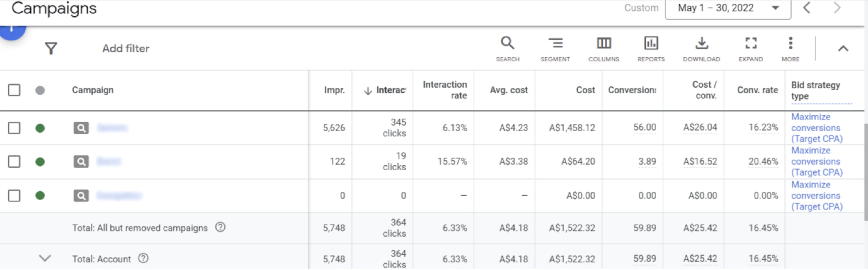The width and height of the screenshot is (868, 270).
Task: Check the campaign row with 0 impressions
Action: (x=14, y=196)
